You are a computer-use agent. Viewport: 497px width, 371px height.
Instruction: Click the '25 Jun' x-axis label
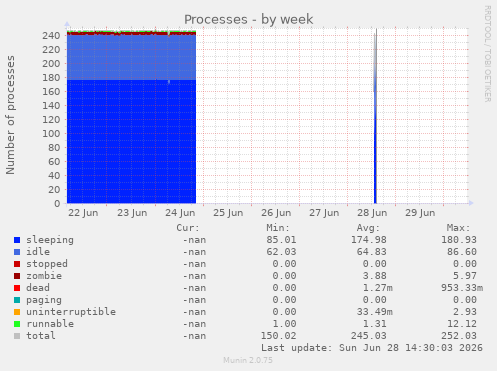click(x=228, y=213)
